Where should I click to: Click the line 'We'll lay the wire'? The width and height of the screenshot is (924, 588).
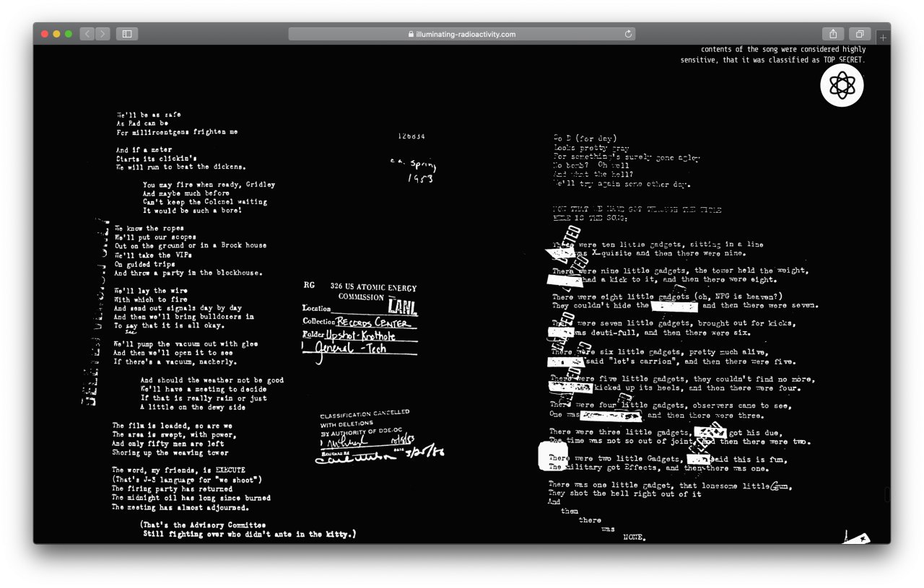coord(149,291)
